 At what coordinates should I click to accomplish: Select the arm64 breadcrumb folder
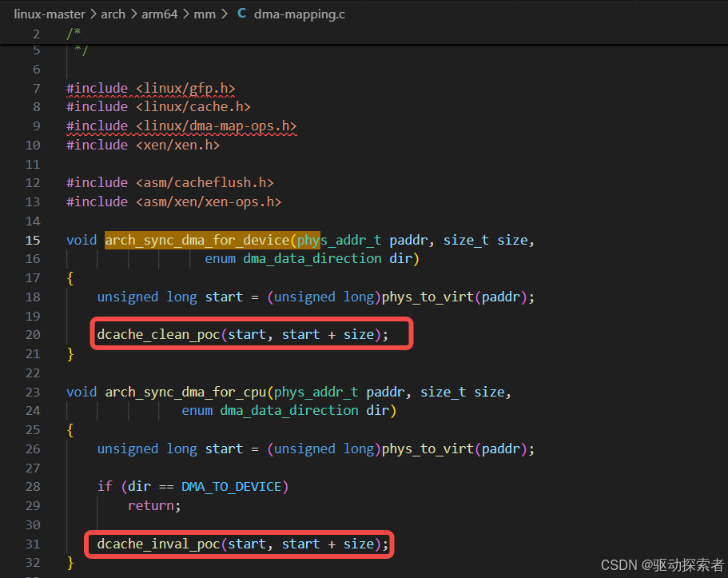click(159, 14)
